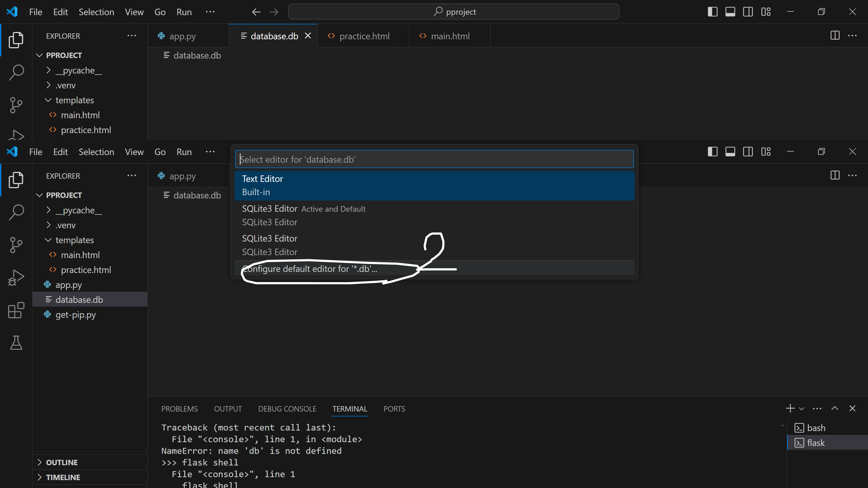The height and width of the screenshot is (488, 868).
Task: Open the Run menu in the lower window
Action: [184, 152]
